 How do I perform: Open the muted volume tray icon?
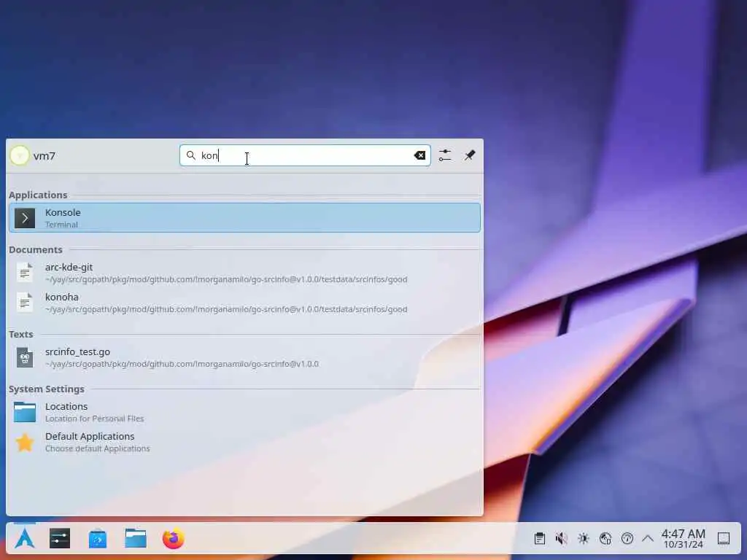click(561, 539)
